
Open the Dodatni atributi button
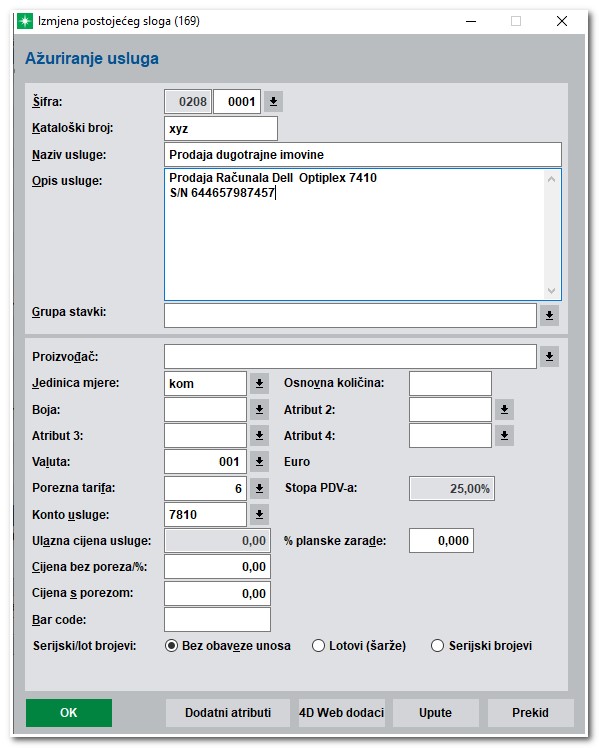(x=228, y=713)
